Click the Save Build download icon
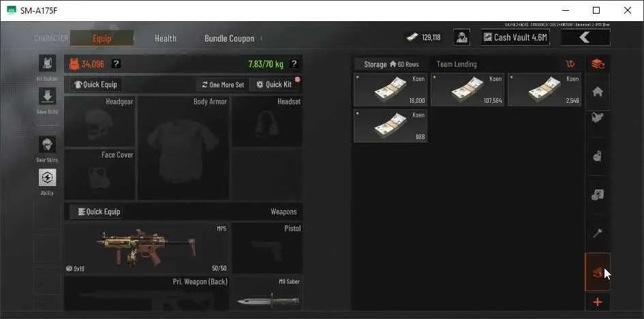 pos(47,96)
